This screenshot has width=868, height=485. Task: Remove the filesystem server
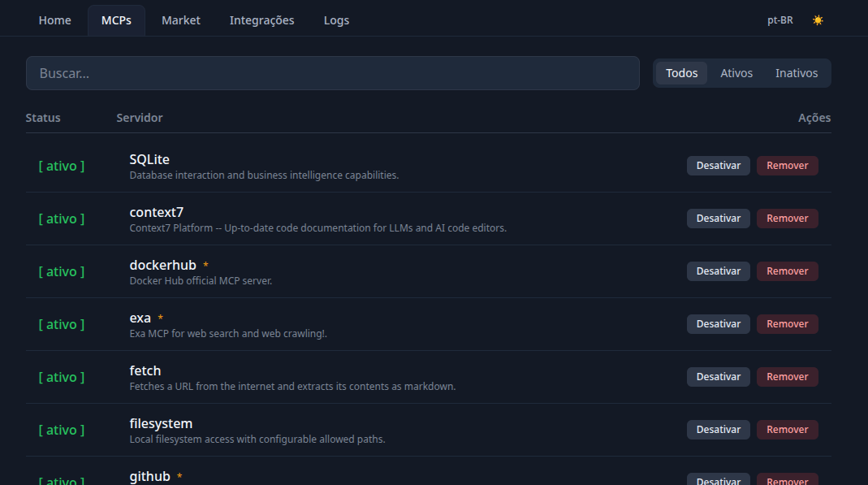pos(787,430)
